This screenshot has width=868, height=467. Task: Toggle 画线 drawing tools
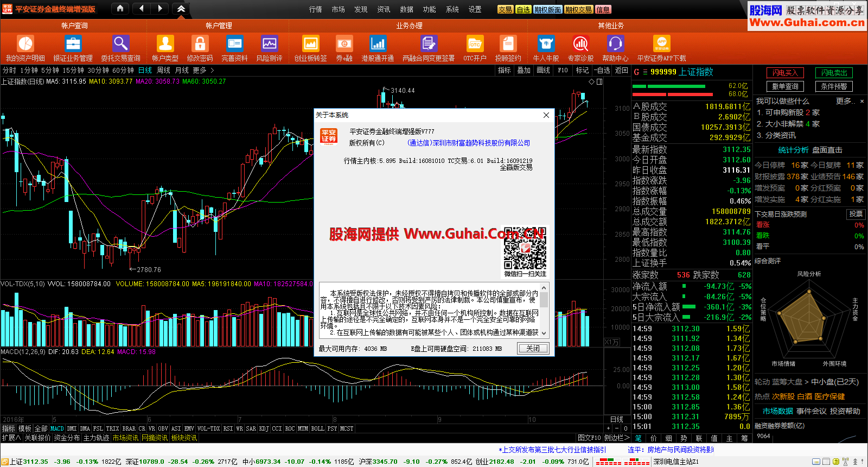543,70
